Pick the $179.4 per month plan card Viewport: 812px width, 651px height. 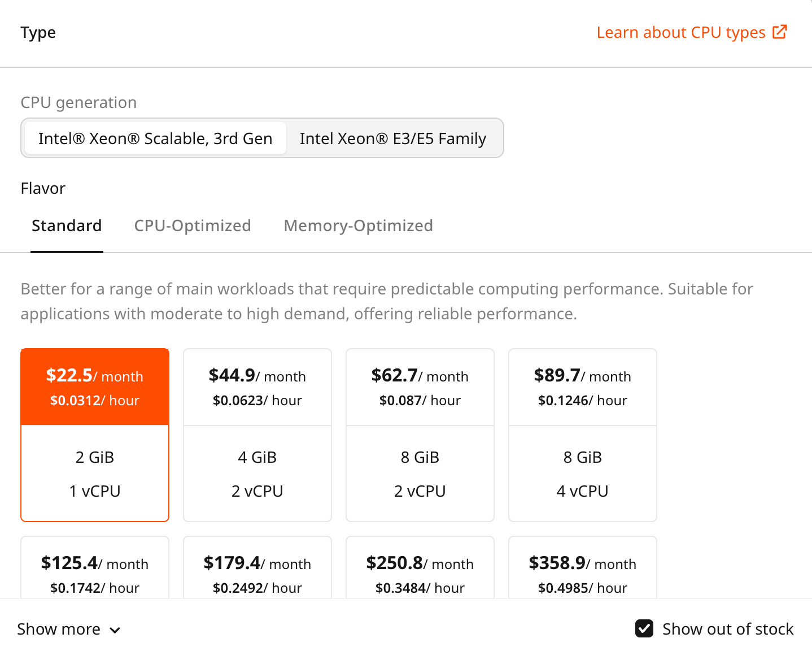(257, 572)
